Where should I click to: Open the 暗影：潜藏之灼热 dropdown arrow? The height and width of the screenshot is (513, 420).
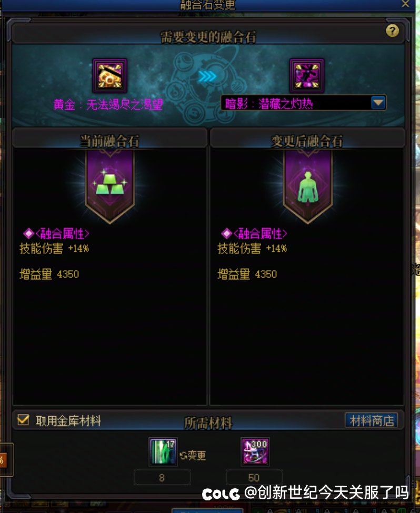(378, 103)
